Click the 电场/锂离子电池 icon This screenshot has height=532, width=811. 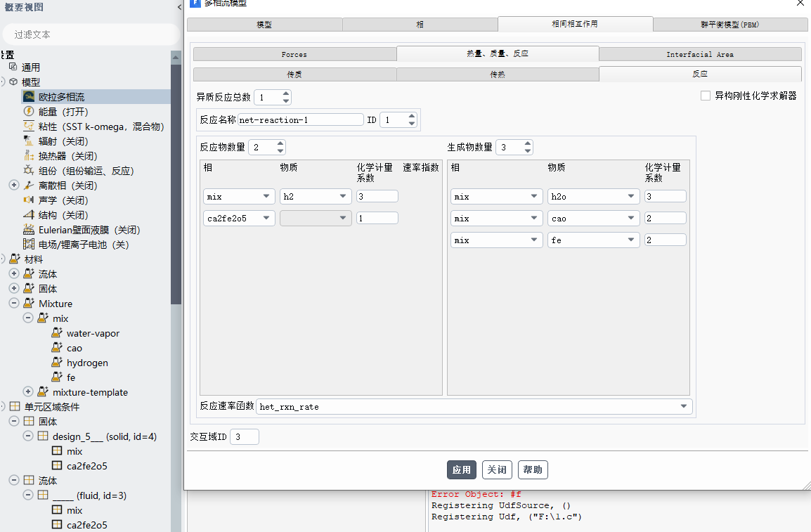tap(29, 245)
